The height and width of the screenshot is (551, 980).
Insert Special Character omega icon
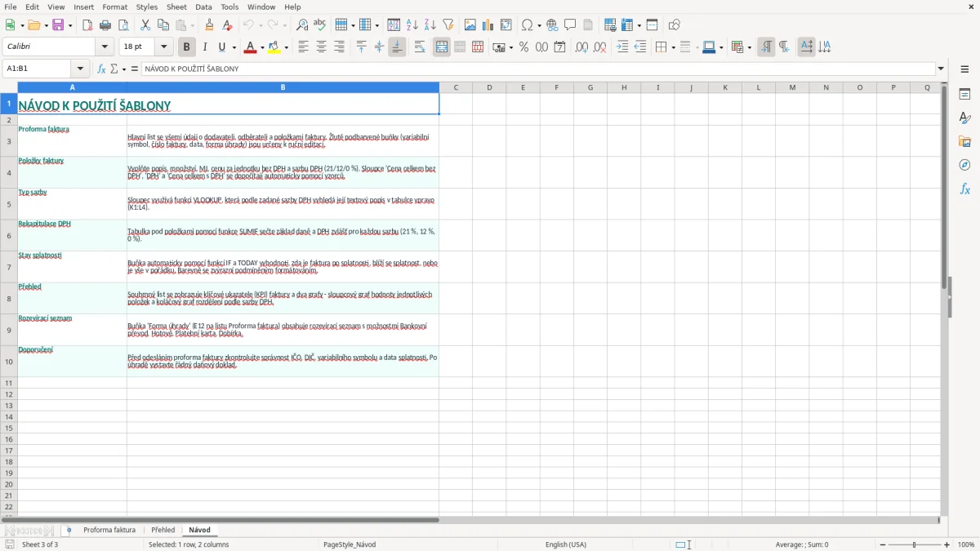click(x=527, y=25)
